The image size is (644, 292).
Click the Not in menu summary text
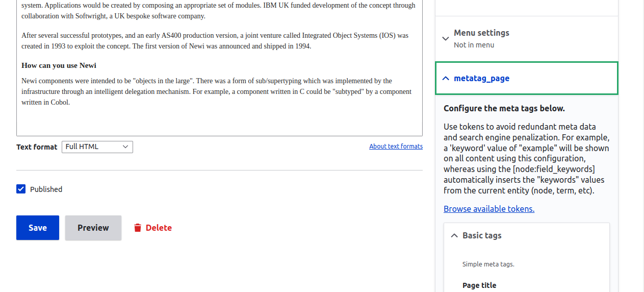tap(474, 45)
